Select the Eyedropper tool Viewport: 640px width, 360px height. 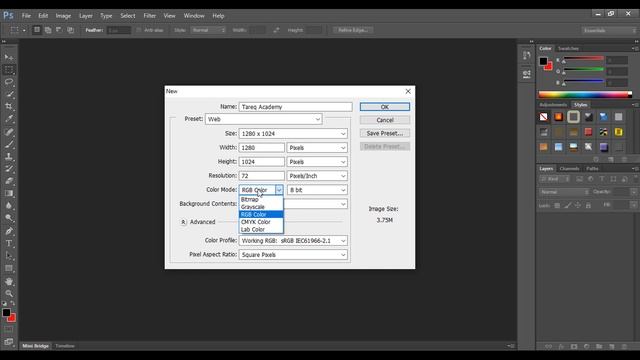tap(9, 119)
